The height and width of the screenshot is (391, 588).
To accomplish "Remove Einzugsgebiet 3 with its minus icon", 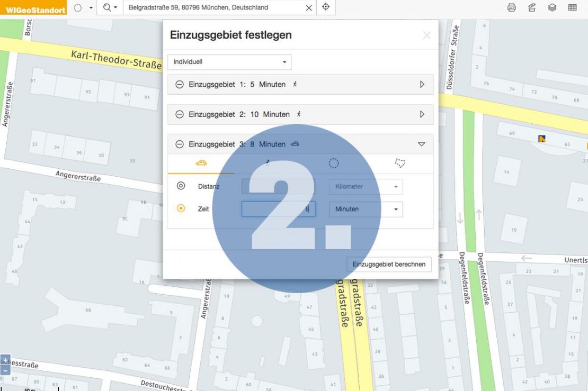I will click(x=180, y=144).
